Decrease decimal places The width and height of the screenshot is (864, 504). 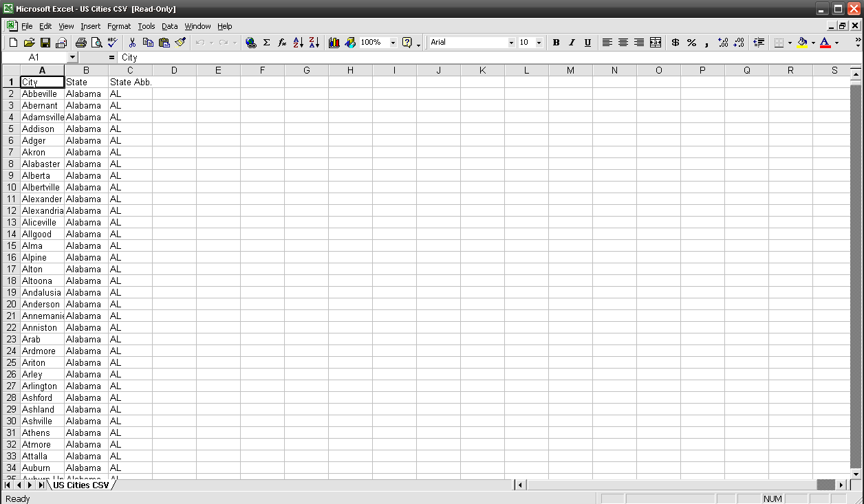tap(739, 43)
